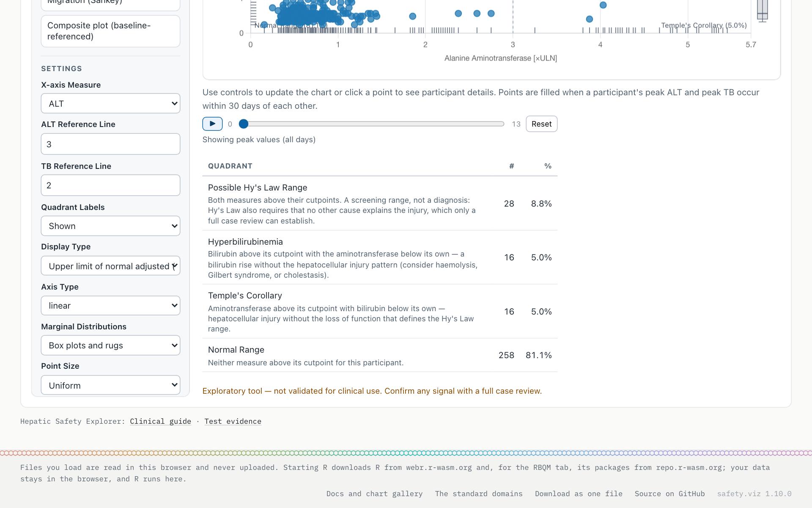Screen dimensions: 812x508
Task: Open the Clinical guide link
Action: 160,422
